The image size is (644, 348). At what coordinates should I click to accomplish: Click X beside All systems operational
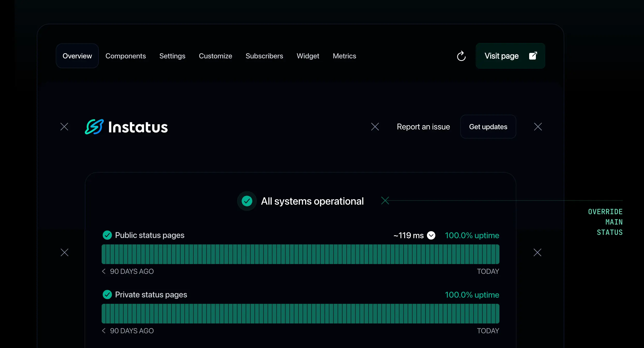click(x=385, y=200)
